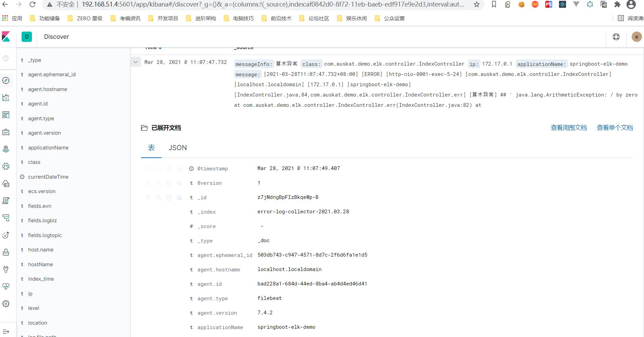
Task: Select hostName field in field list
Action: (40, 265)
